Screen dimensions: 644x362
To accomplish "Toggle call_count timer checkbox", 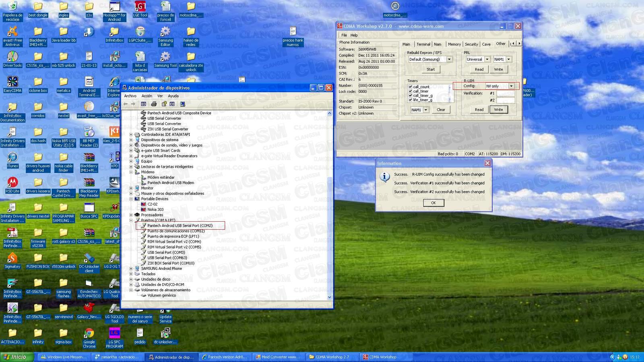I will click(410, 87).
